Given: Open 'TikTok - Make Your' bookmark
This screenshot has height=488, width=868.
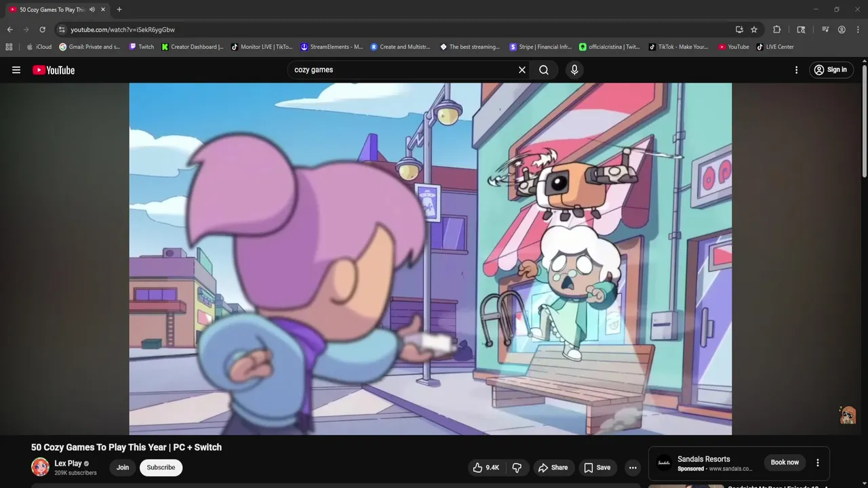Looking at the screenshot, I should [x=679, y=47].
